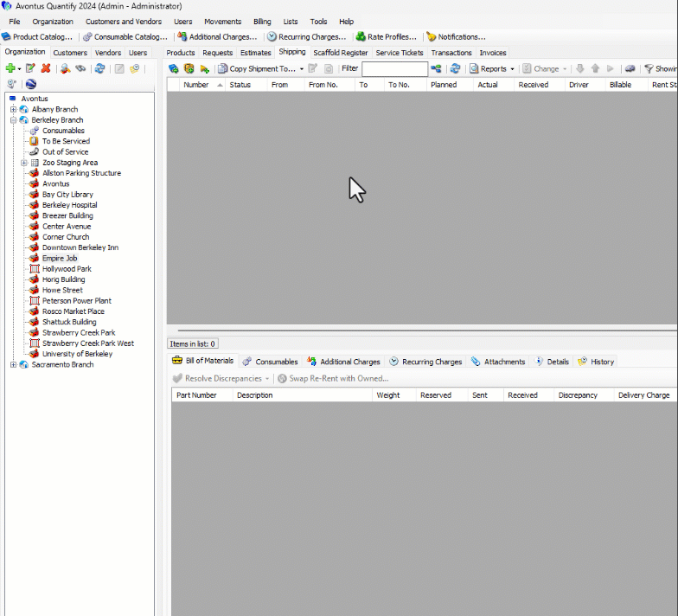Switch to the Customers tab
678x616 pixels.
coord(70,52)
